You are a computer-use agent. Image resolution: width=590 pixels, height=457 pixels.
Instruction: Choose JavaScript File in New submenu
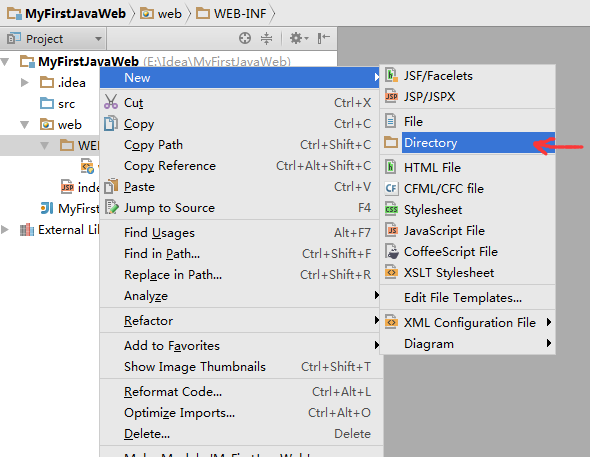(467, 230)
